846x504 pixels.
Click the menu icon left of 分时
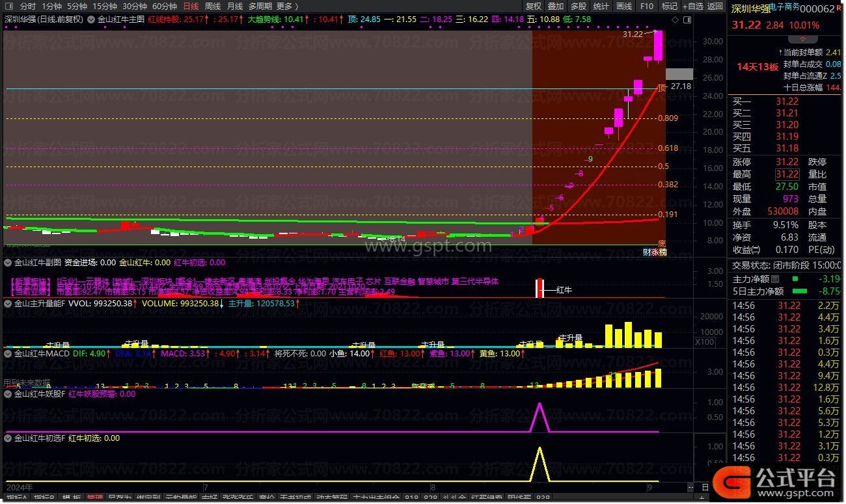[x=8, y=6]
